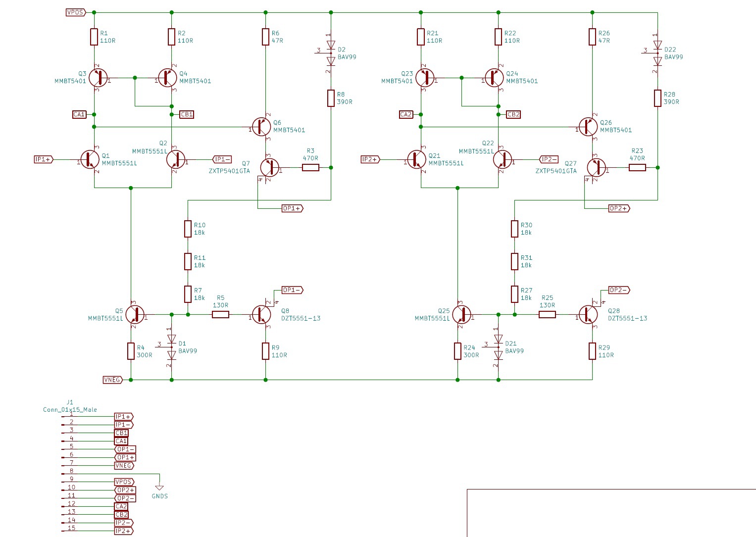756x537 pixels.
Task: Select the OP1- output label above Q8
Action: pos(292,290)
